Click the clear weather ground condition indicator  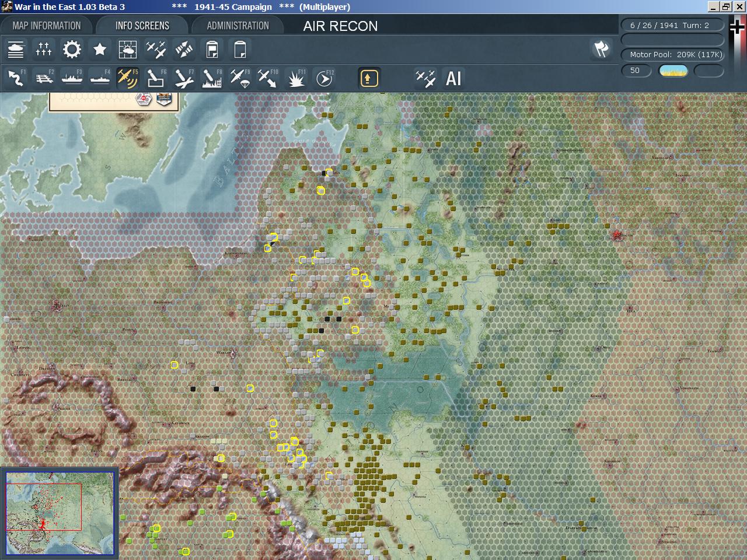tap(673, 71)
